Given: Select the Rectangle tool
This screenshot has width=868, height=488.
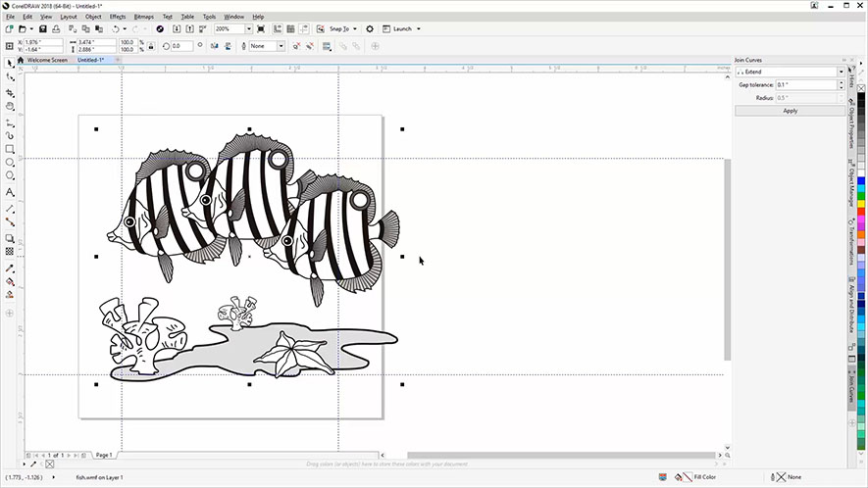Looking at the screenshot, I should [10, 149].
